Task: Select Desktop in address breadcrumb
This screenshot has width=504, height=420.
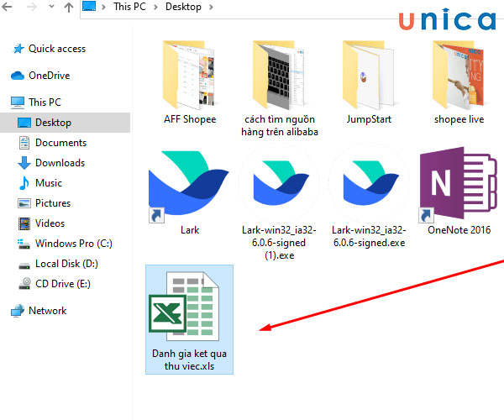Action: (183, 7)
